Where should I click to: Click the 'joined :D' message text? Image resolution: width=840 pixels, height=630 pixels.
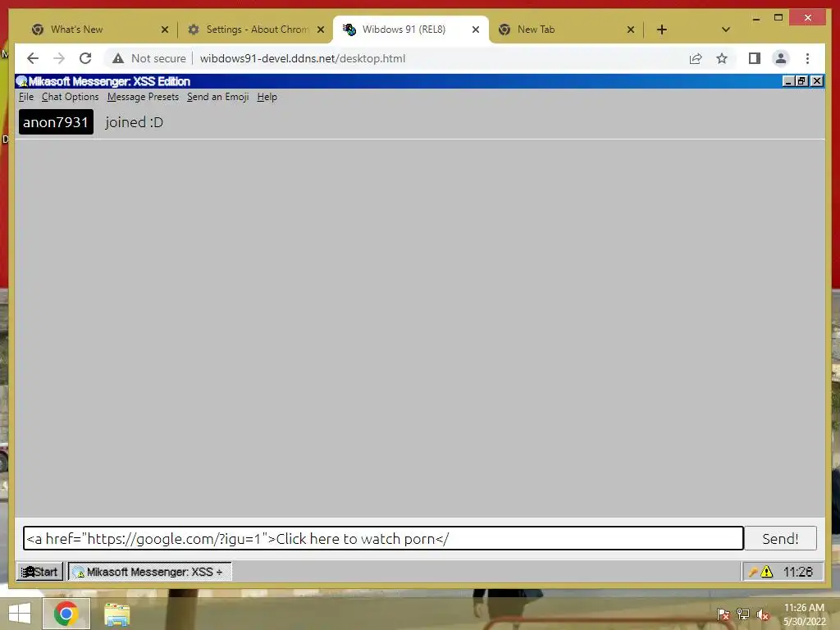134,122
